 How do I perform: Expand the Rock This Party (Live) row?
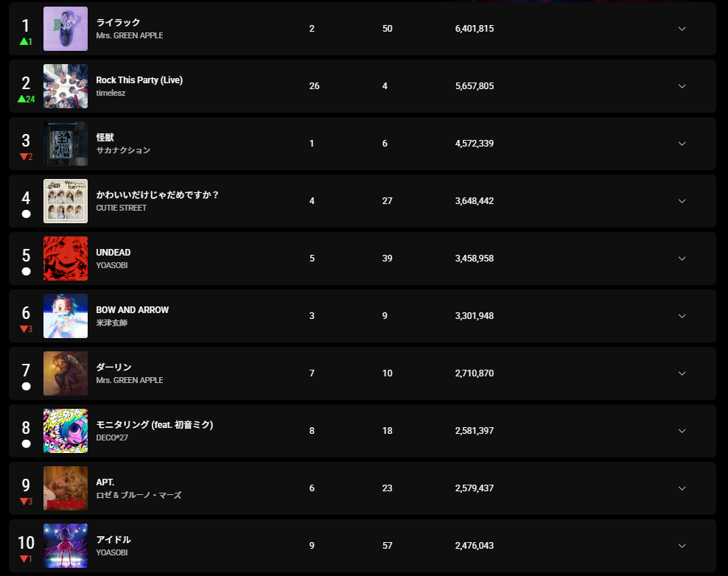[682, 86]
